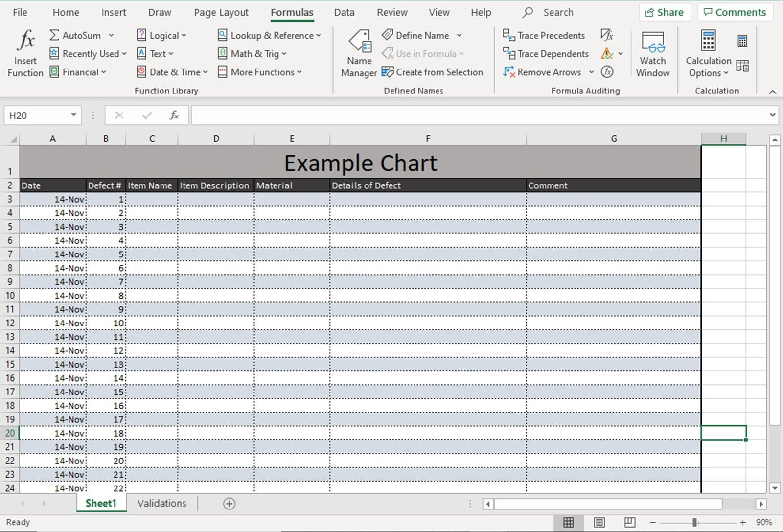Open the Name Manager
783x532 pixels.
tap(358, 53)
